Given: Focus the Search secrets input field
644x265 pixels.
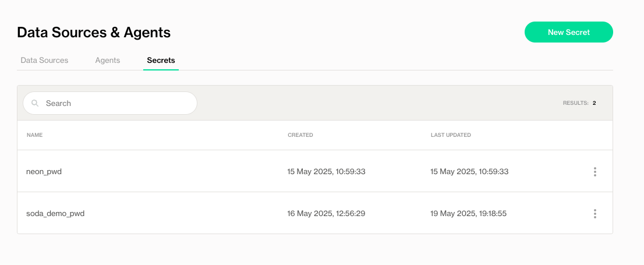Looking at the screenshot, I should coord(116,103).
